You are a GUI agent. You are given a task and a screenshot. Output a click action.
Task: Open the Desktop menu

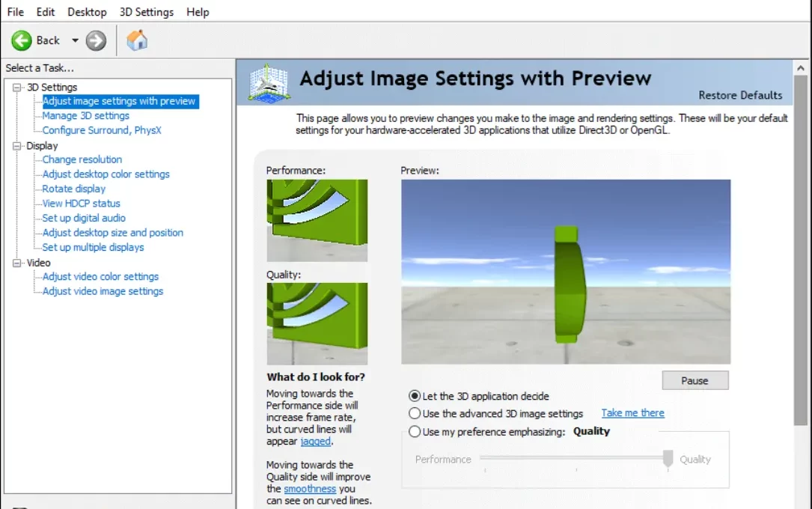point(87,12)
